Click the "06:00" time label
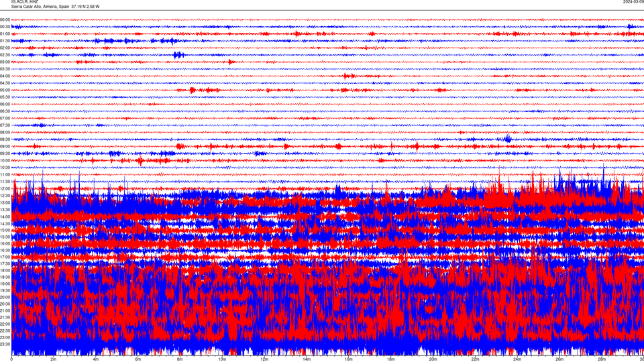This screenshot has height=362, width=644. pyautogui.click(x=5, y=104)
